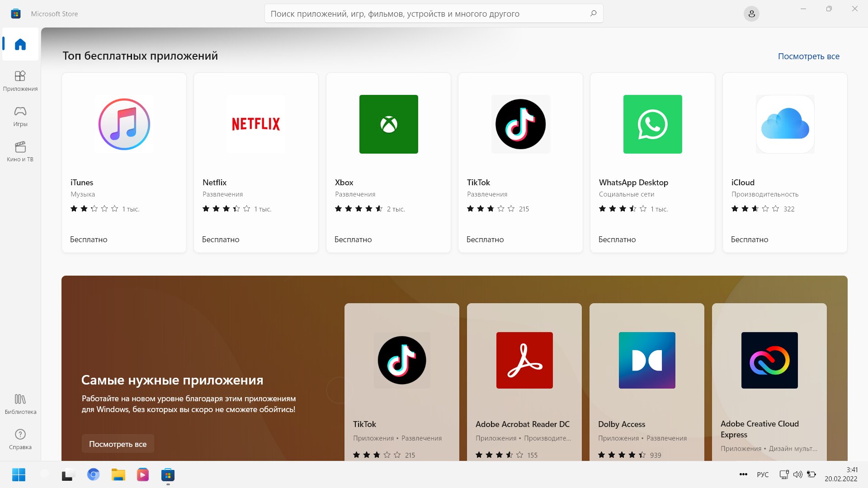The width and height of the screenshot is (868, 488).
Task: Click the TikTok icon in top free apps
Action: click(x=521, y=124)
